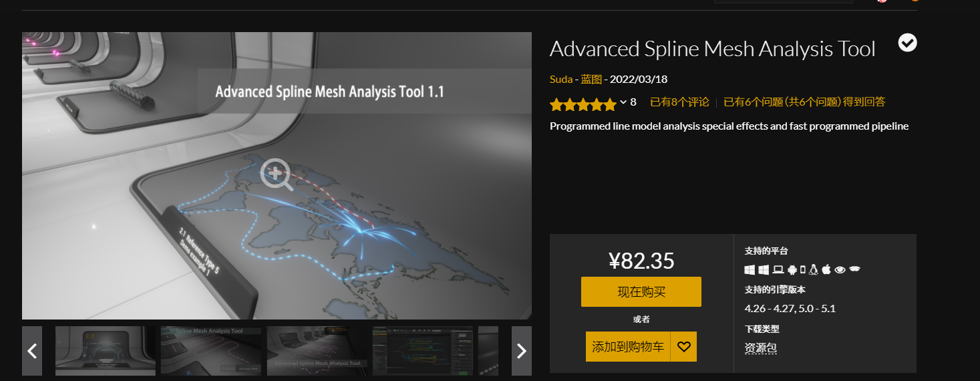Viewport: 980px width, 381px height.
Task: Click the owned checkmark badge beside title
Action: tap(907, 43)
